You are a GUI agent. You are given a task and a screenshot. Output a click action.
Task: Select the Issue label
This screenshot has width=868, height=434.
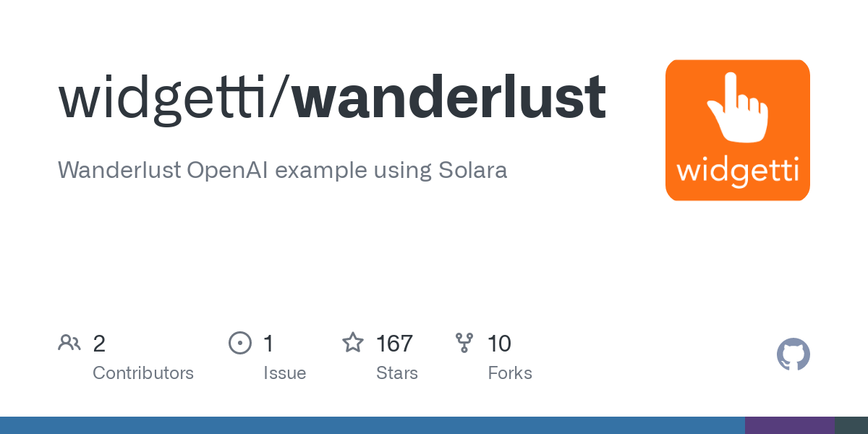[x=284, y=373]
